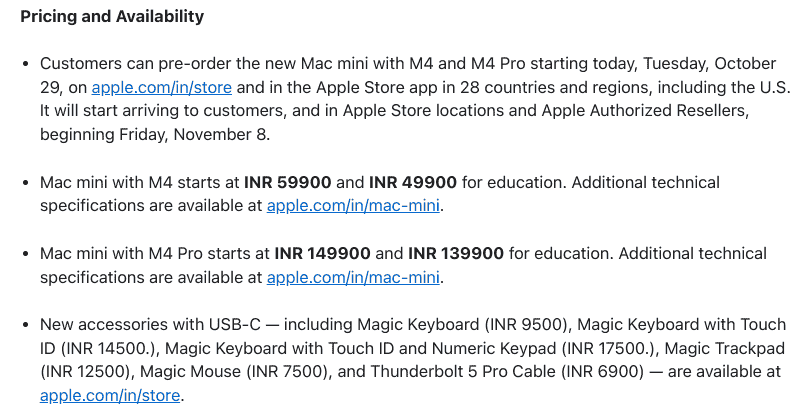This screenshot has width=809, height=417.
Task: Click the Pricing and Availability heading
Action: tap(112, 17)
